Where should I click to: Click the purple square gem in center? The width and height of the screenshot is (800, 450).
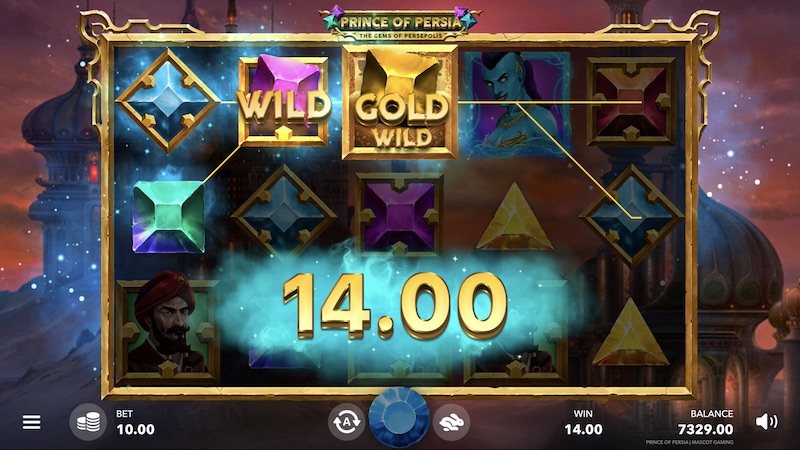point(399,214)
